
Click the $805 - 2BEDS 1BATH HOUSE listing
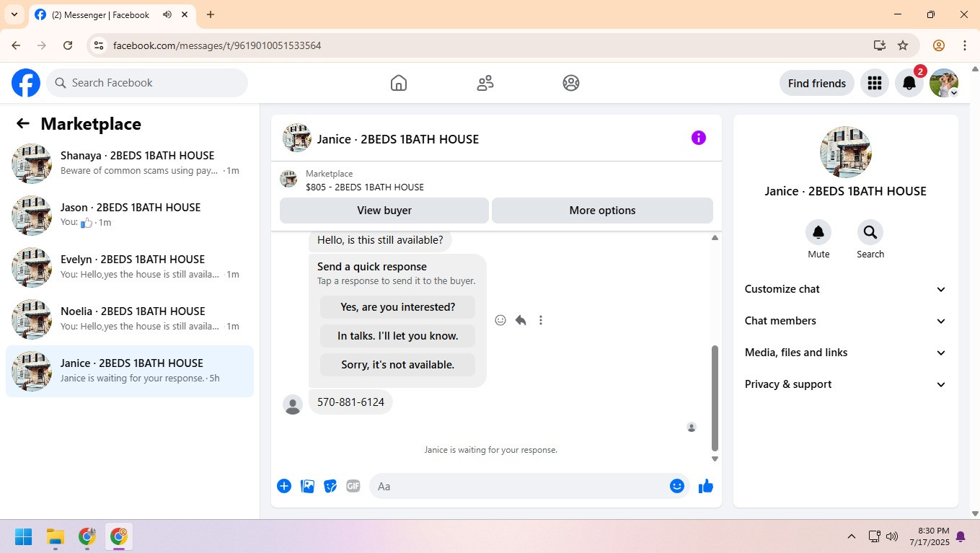coord(365,187)
